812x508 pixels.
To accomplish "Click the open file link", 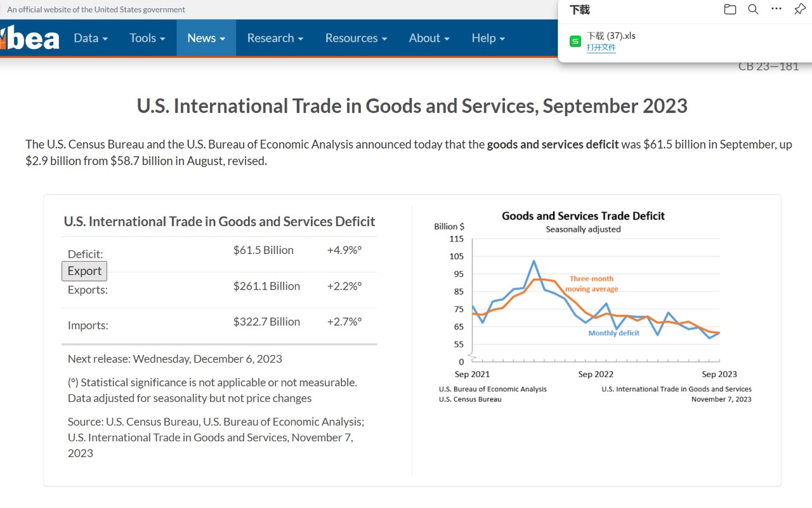I will 601,48.
